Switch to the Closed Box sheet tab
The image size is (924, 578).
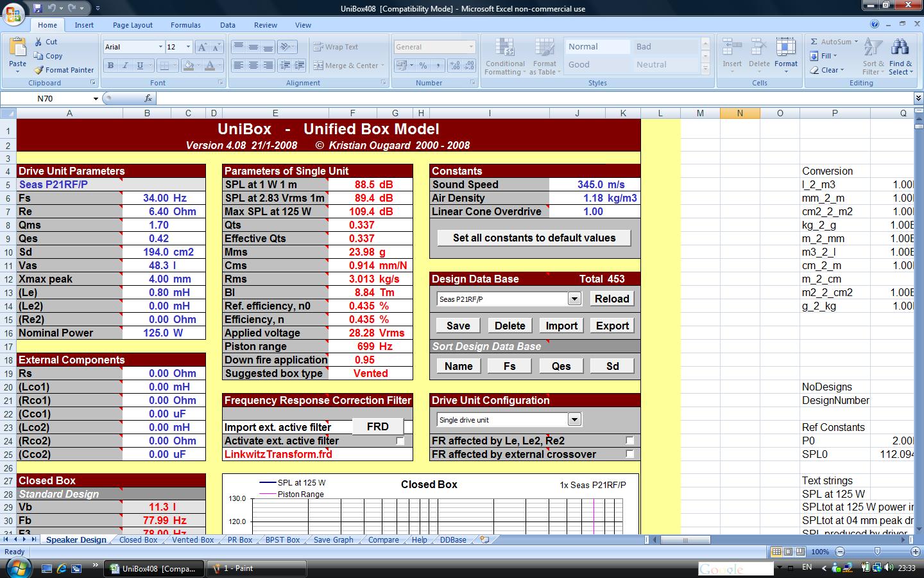point(138,540)
